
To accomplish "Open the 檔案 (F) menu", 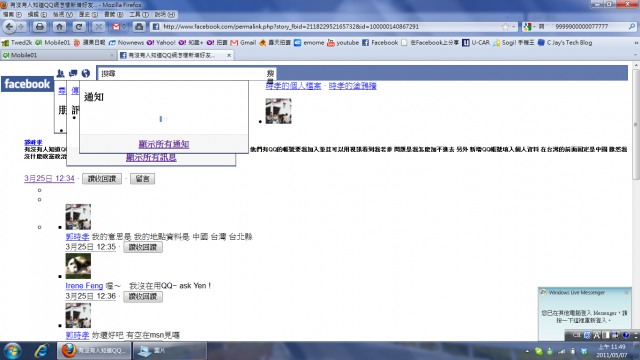I will (x=12, y=15).
